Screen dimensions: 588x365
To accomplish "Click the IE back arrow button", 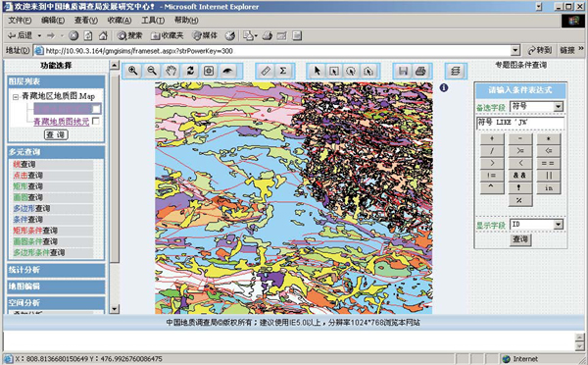I will pyautogui.click(x=20, y=35).
